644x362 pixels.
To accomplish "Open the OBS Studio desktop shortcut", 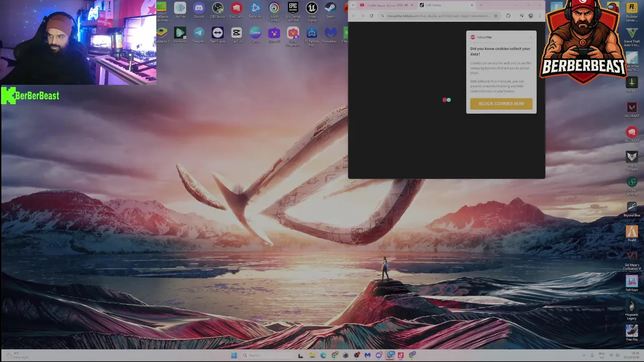I will tap(217, 10).
